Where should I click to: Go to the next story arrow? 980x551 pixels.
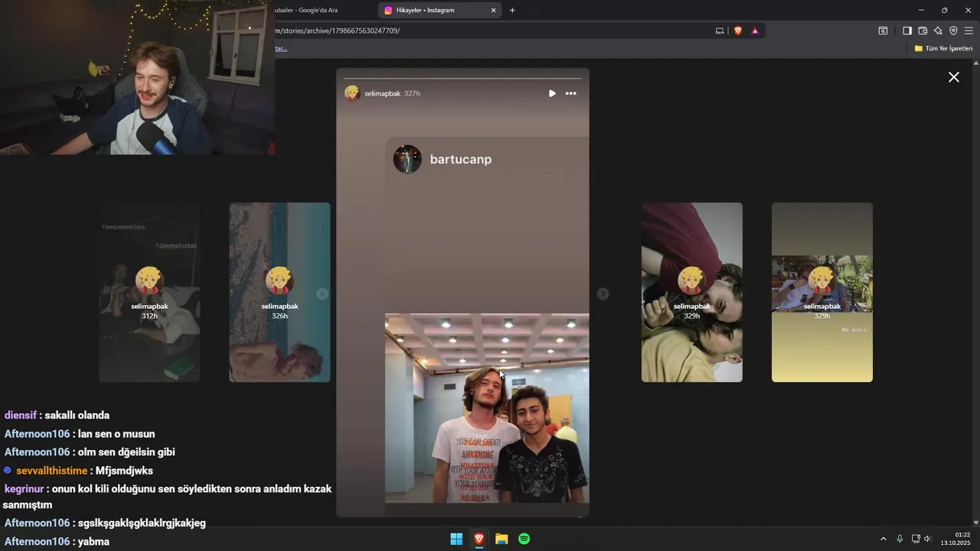coord(603,294)
